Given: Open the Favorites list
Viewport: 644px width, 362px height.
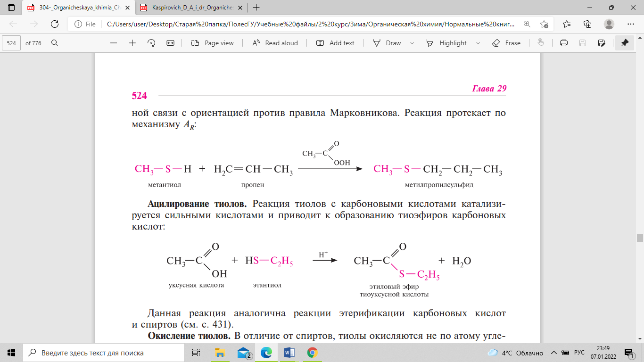Looking at the screenshot, I should (x=567, y=24).
